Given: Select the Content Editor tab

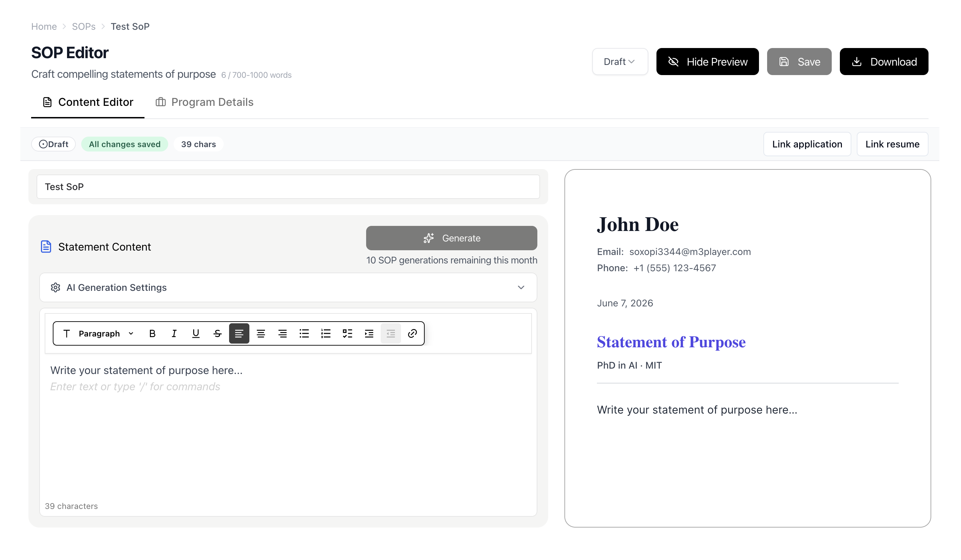Looking at the screenshot, I should tap(88, 102).
